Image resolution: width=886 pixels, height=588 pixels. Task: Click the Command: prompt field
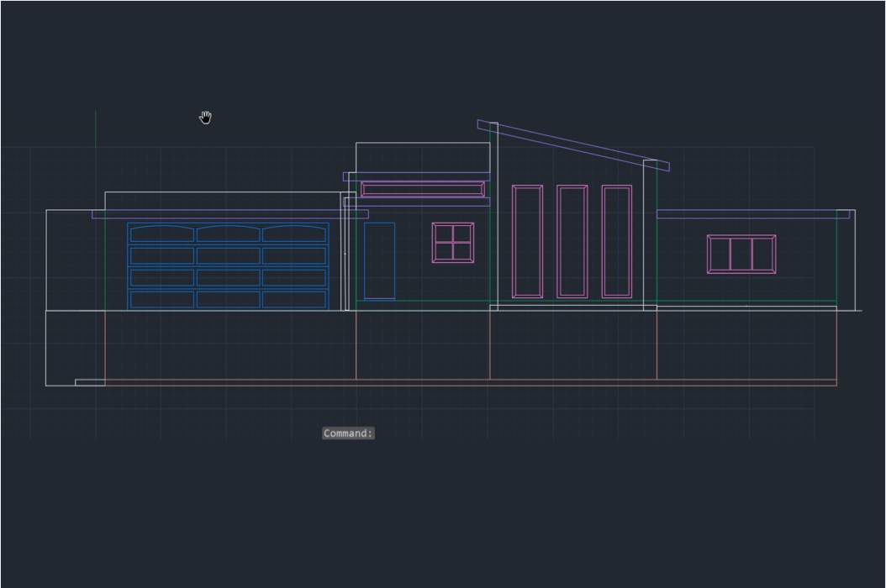348,433
